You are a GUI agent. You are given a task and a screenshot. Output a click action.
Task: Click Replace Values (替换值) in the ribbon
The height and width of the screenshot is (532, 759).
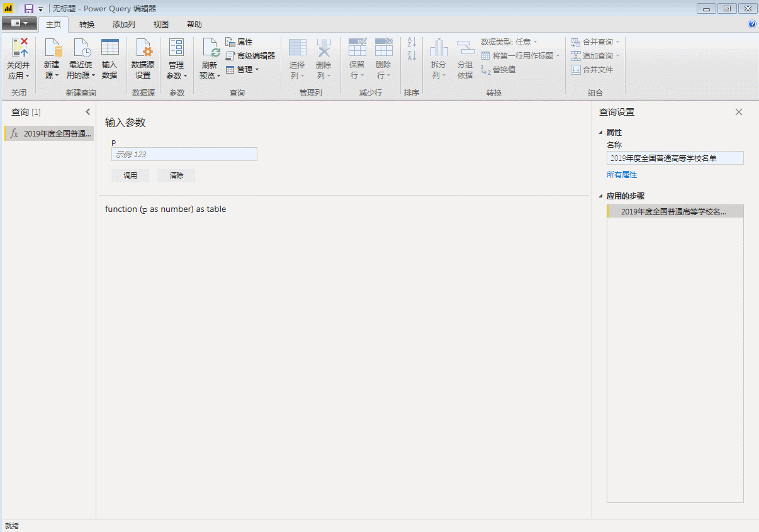pos(498,70)
